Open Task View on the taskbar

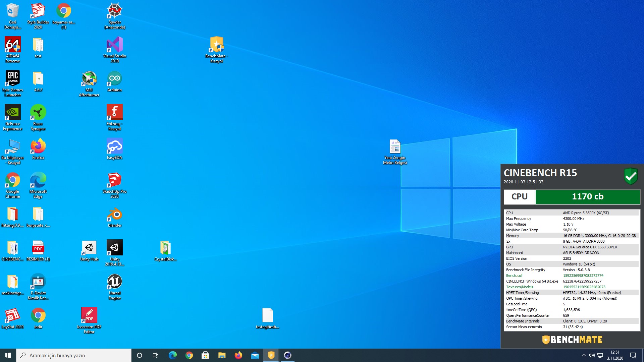click(x=156, y=355)
